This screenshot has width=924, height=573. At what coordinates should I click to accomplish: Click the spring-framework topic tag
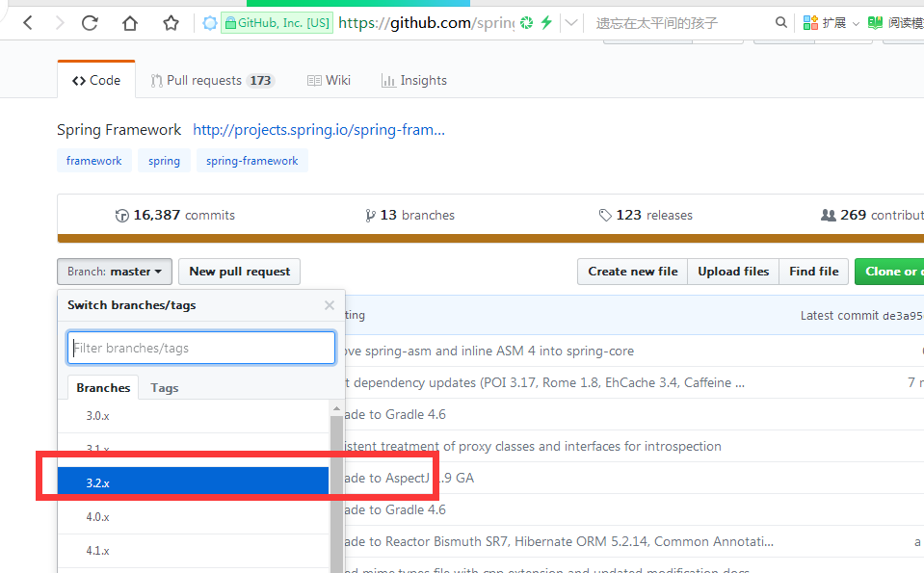point(251,161)
